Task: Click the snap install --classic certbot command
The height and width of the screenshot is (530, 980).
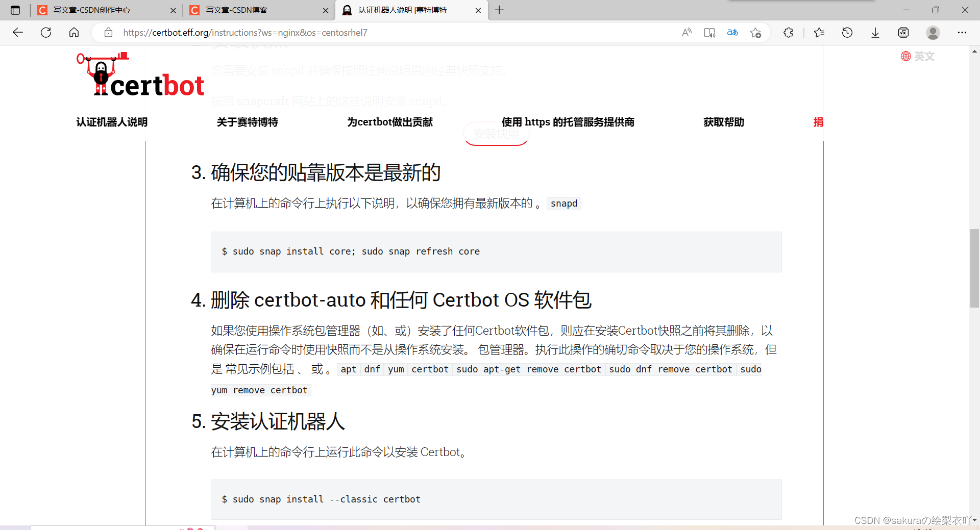Action: (496, 499)
